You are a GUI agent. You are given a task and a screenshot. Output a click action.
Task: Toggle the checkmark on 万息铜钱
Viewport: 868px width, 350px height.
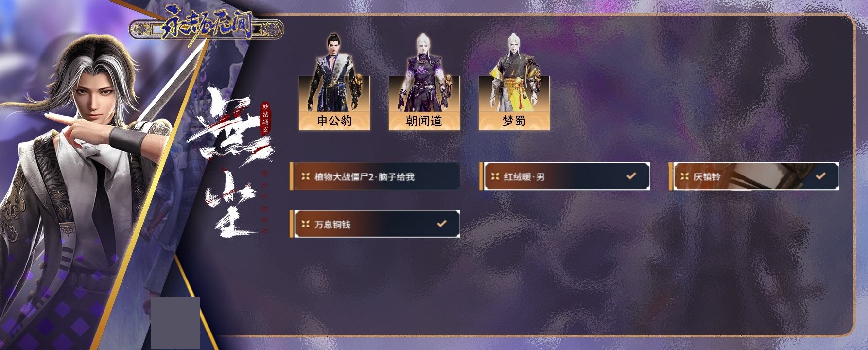tap(442, 223)
